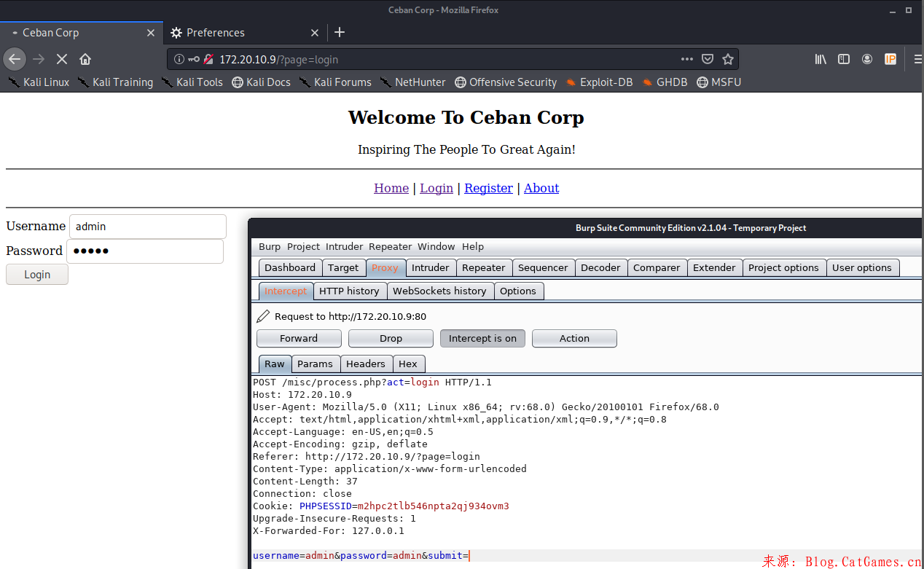Open Window menu in Burp Suite
This screenshot has height=569, width=924.
coord(436,246)
